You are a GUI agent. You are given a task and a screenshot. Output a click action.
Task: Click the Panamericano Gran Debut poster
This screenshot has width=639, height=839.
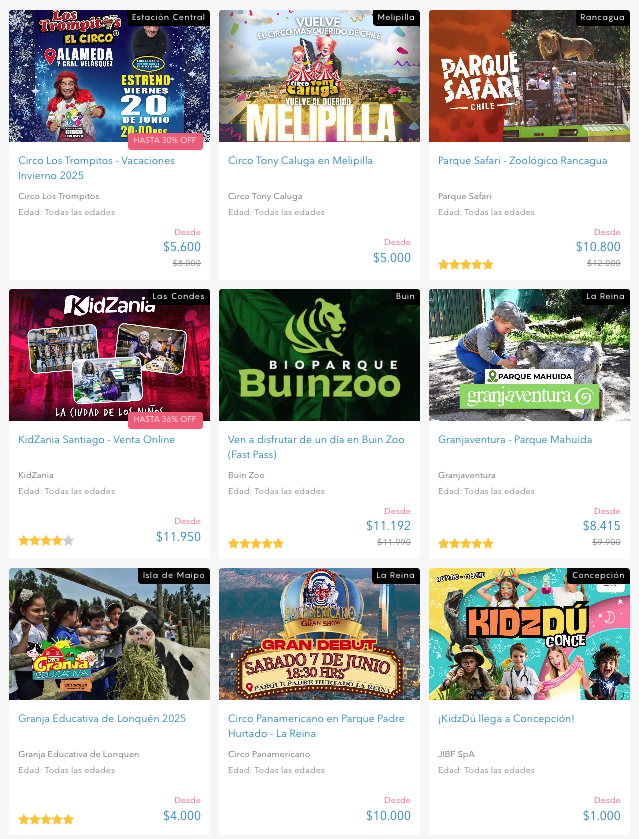tap(320, 634)
